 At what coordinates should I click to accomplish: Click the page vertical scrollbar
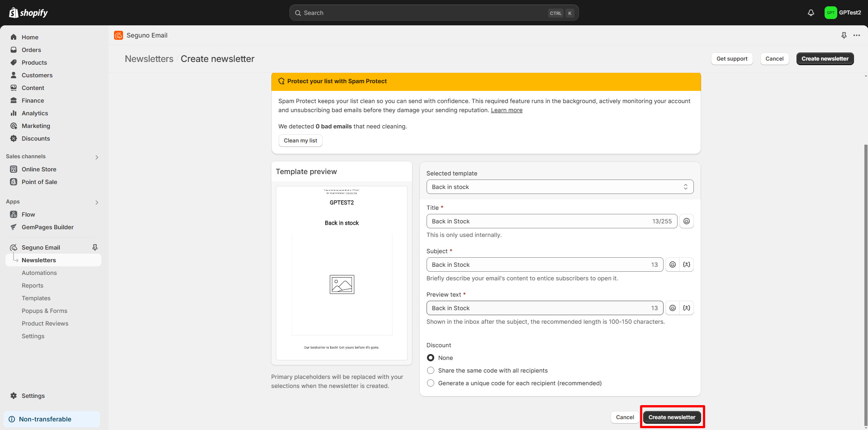[865, 271]
